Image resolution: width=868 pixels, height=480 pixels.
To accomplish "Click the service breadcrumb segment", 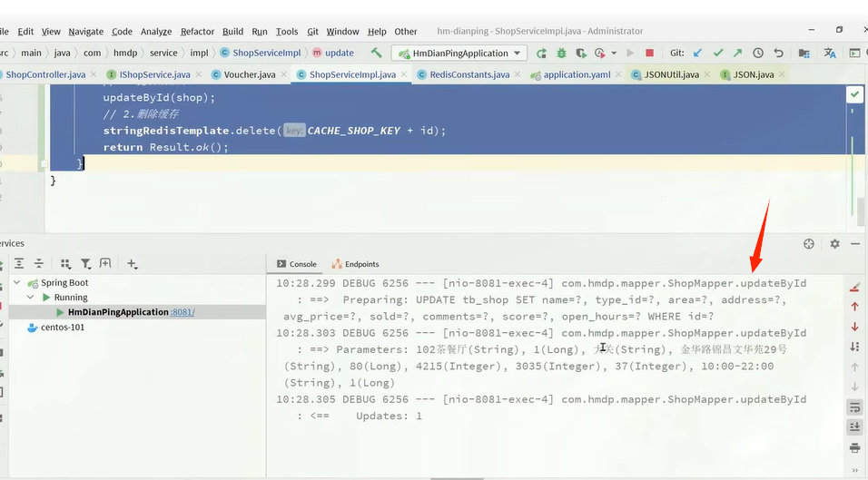I will [x=163, y=53].
